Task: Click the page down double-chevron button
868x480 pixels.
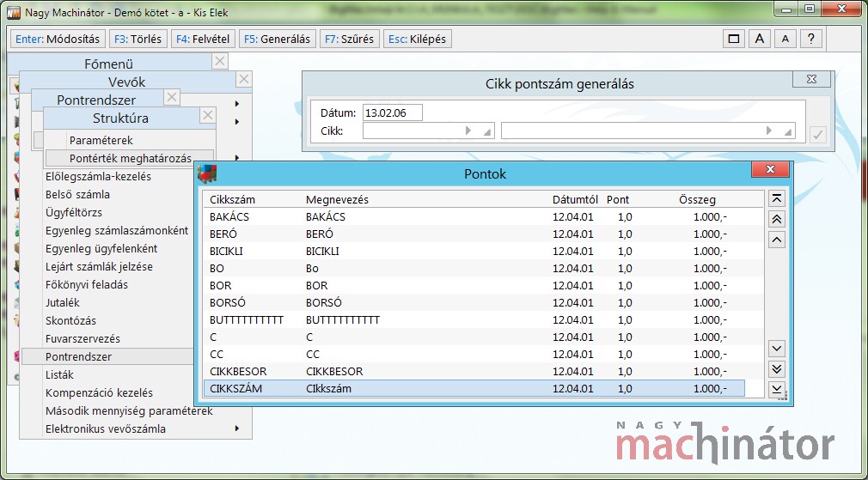Action: tap(777, 369)
